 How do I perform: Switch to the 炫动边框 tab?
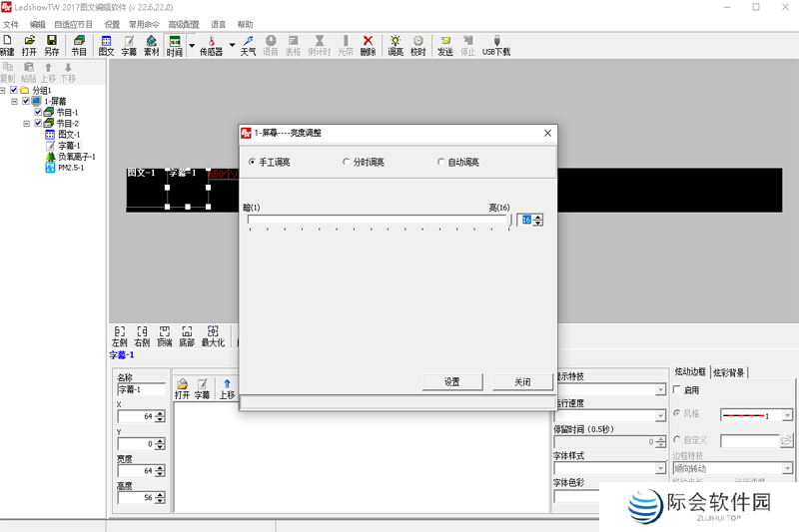(690, 372)
